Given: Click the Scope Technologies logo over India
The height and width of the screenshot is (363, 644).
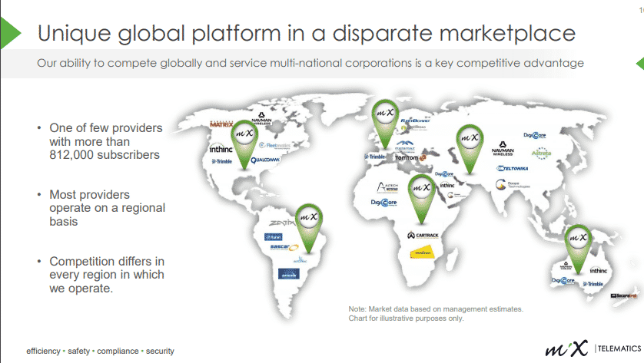Looking at the screenshot, I should pyautogui.click(x=513, y=185).
